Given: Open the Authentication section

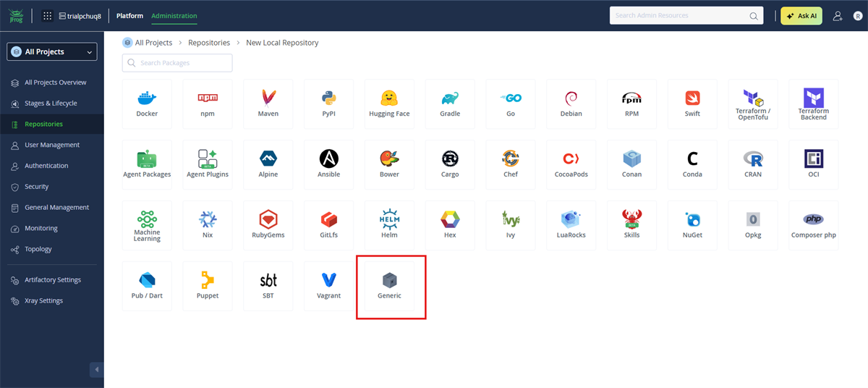Looking at the screenshot, I should tap(52, 166).
